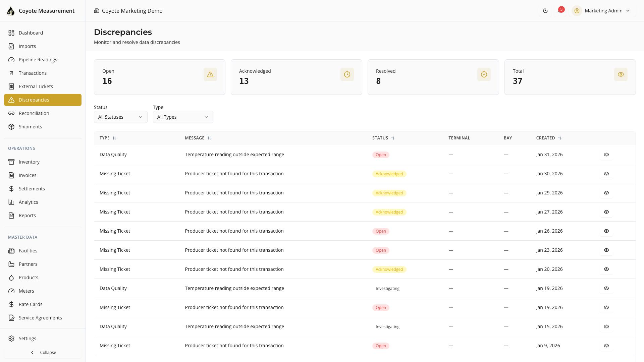Open Pipeline Readings in the sidebar
Image resolution: width=644 pixels, height=362 pixels.
click(x=38, y=60)
